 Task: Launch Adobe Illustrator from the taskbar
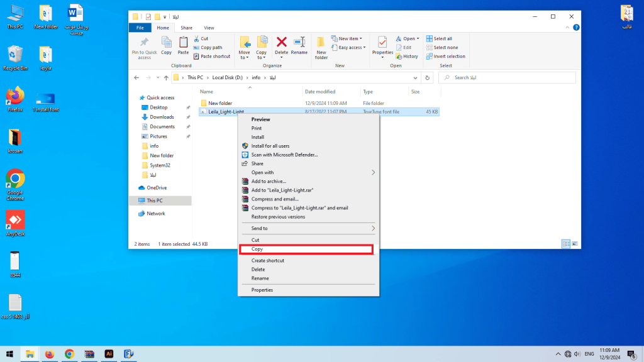pos(109,354)
